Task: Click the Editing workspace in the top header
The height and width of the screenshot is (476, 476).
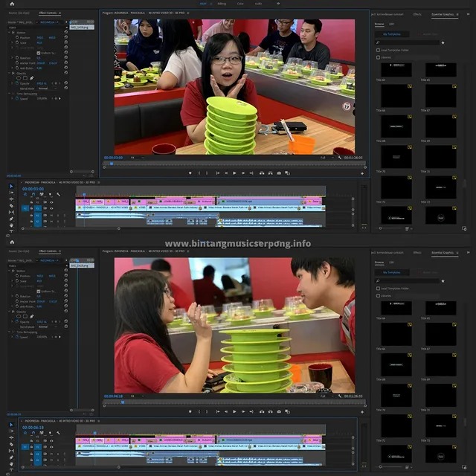Action: point(225,3)
